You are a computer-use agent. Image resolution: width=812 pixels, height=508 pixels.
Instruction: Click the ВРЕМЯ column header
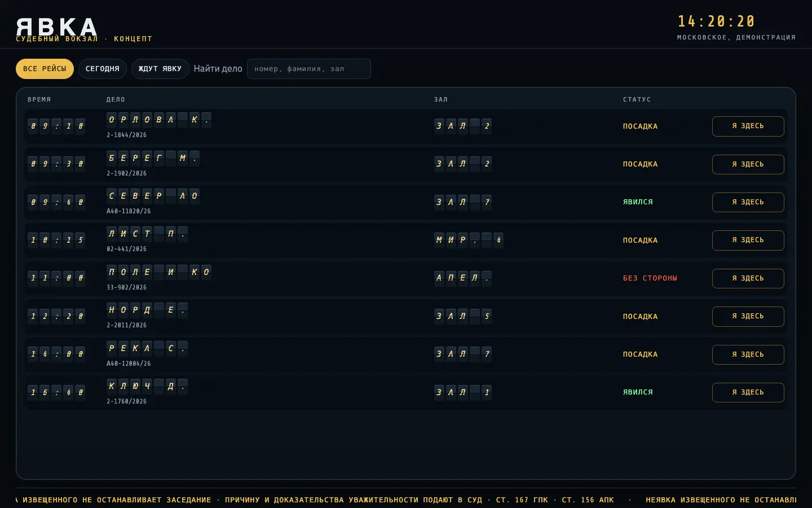pos(39,99)
